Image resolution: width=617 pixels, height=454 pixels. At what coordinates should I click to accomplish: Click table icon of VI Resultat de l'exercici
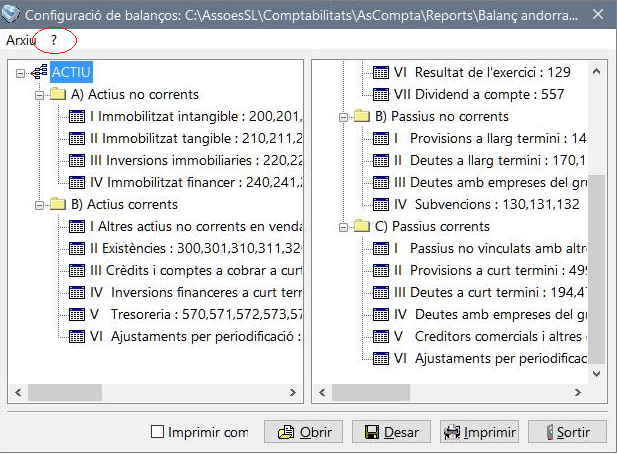click(381, 72)
